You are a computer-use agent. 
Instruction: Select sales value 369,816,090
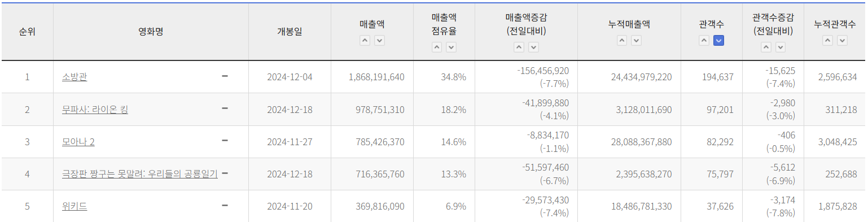tap(380, 207)
